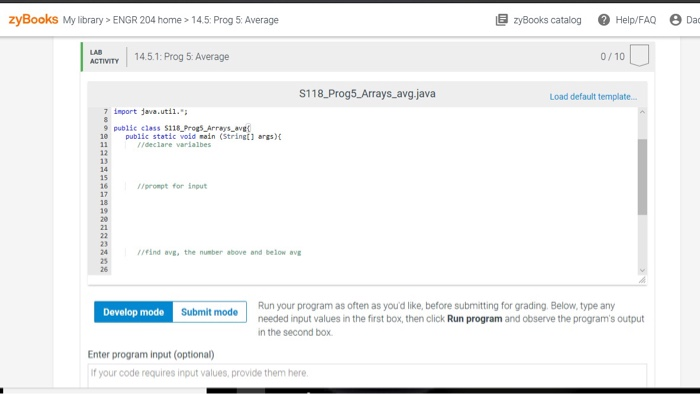Go to My library breadcrumb
Image resolution: width=700 pixels, height=394 pixels.
83,20
